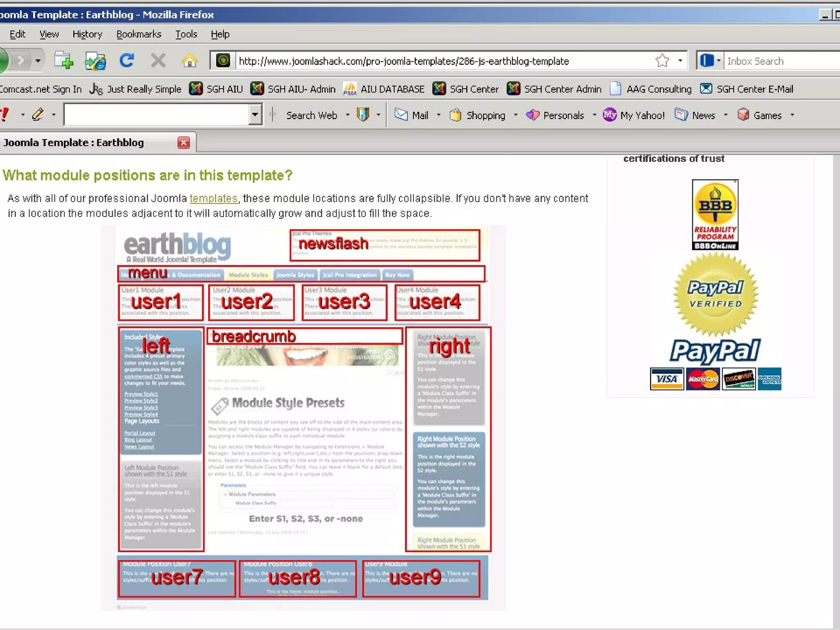
Task: Open the Tools menu
Action: point(186,34)
